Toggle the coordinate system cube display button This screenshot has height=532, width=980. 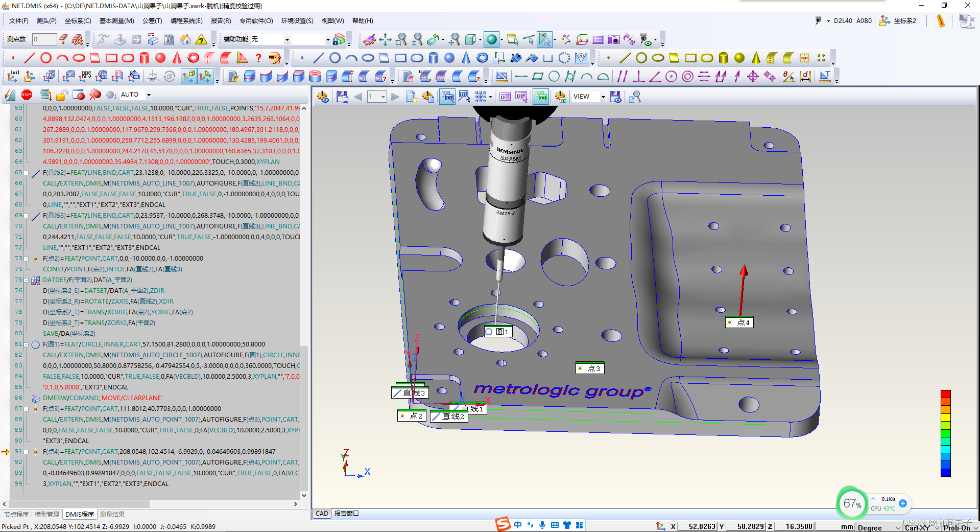click(188, 76)
